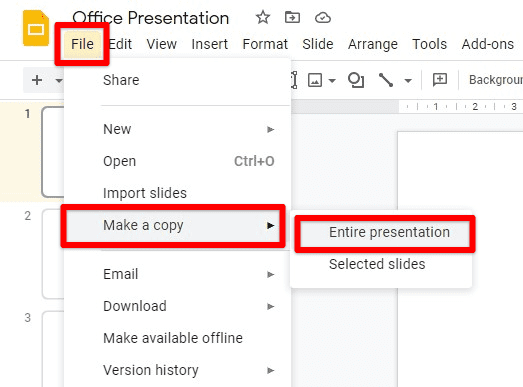This screenshot has height=387, width=523.
Task: Open the Arrange menu
Action: click(x=373, y=44)
